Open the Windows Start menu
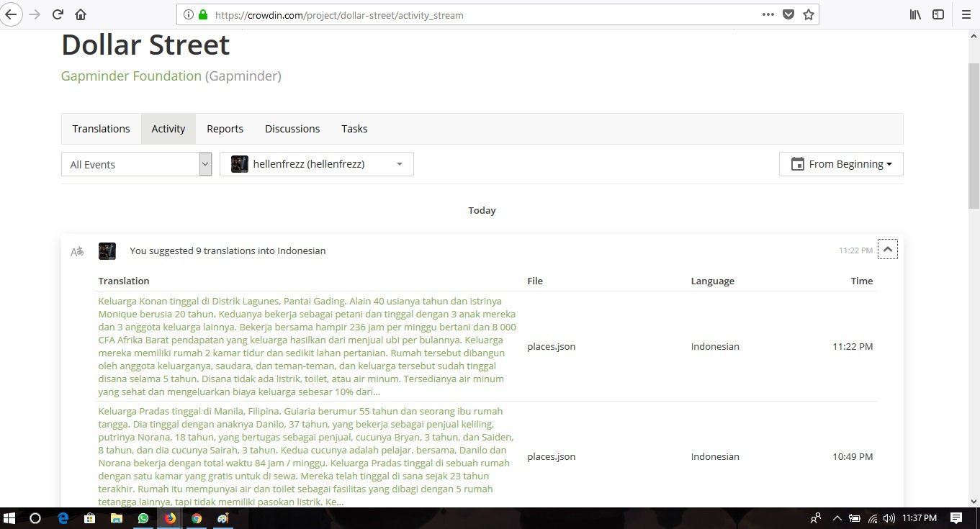Screen dimensions: 980x529 (10, 517)
